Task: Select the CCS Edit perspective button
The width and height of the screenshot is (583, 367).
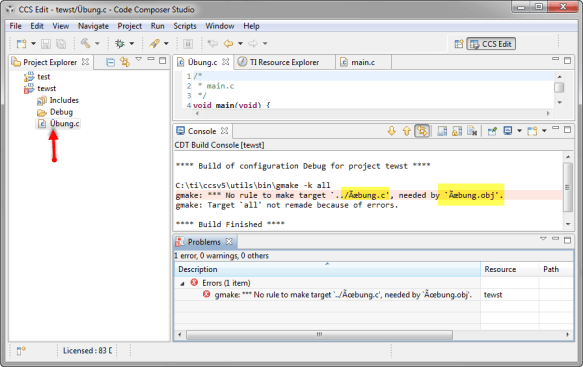Action: click(491, 44)
